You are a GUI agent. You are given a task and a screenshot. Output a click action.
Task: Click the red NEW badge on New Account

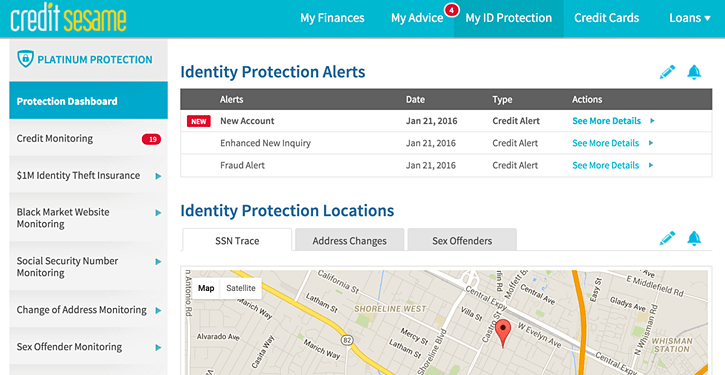pos(199,121)
